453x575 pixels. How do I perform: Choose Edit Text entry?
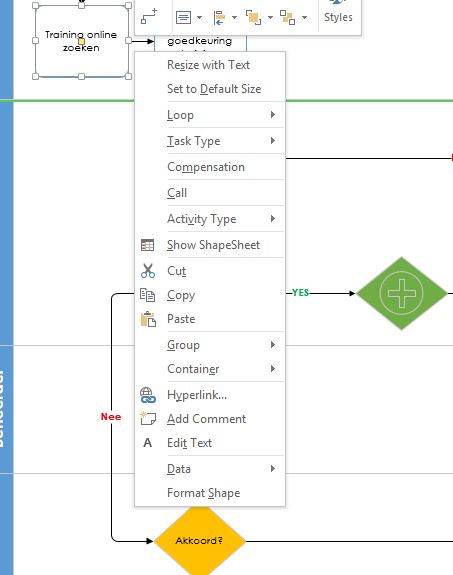210,443
